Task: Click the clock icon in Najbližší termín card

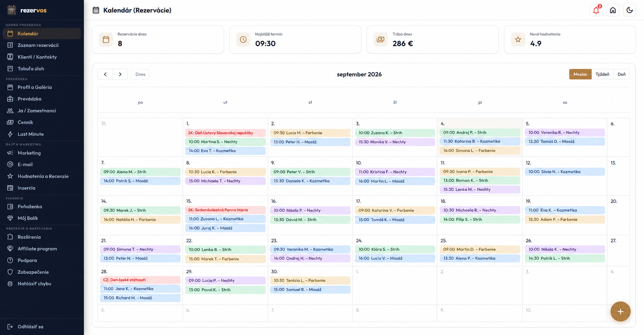Action: [x=243, y=40]
